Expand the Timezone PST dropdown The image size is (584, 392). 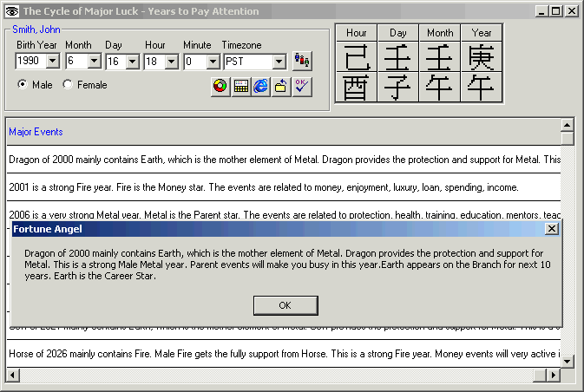point(279,62)
